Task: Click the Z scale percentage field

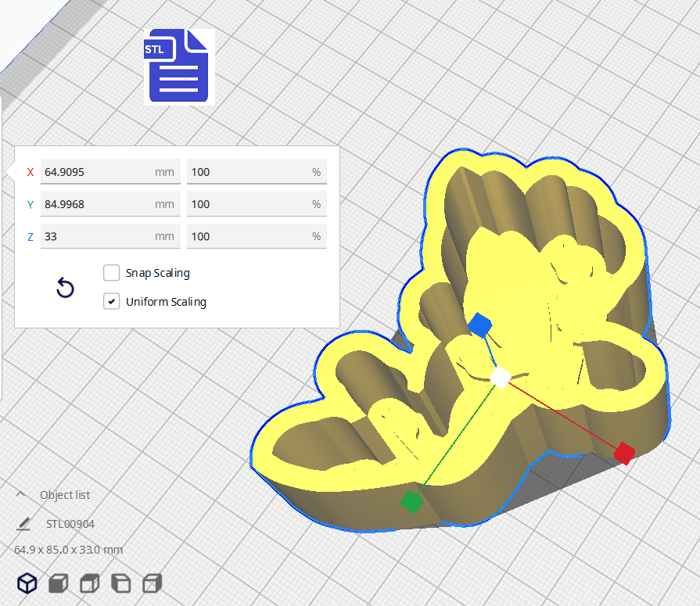Action: coord(246,236)
